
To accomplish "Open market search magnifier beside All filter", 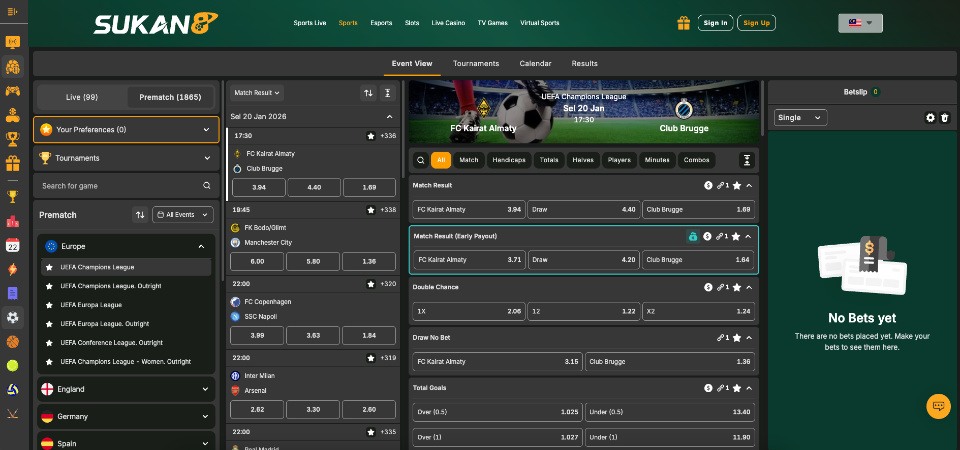I will tap(421, 160).
